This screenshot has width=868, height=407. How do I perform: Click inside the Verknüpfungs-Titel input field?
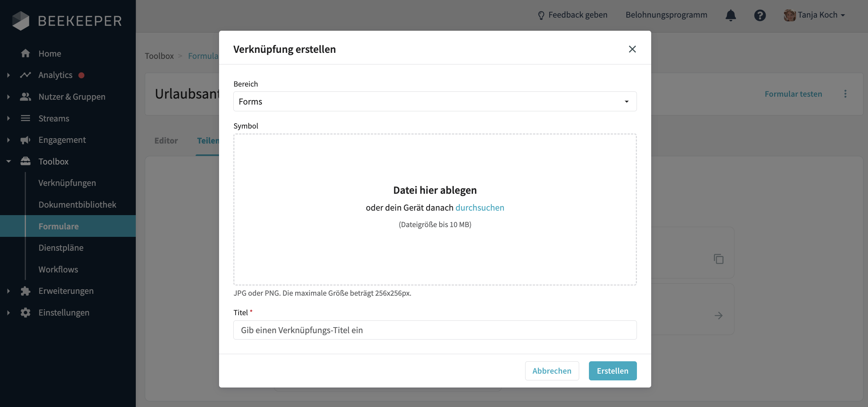point(435,330)
